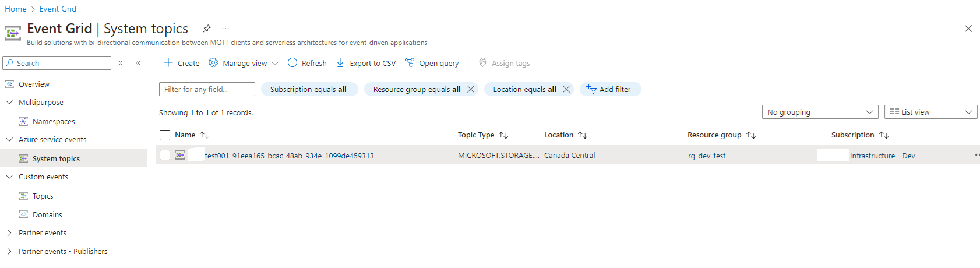Close the Event Grid blade
The width and height of the screenshot is (980, 268).
pos(968,29)
